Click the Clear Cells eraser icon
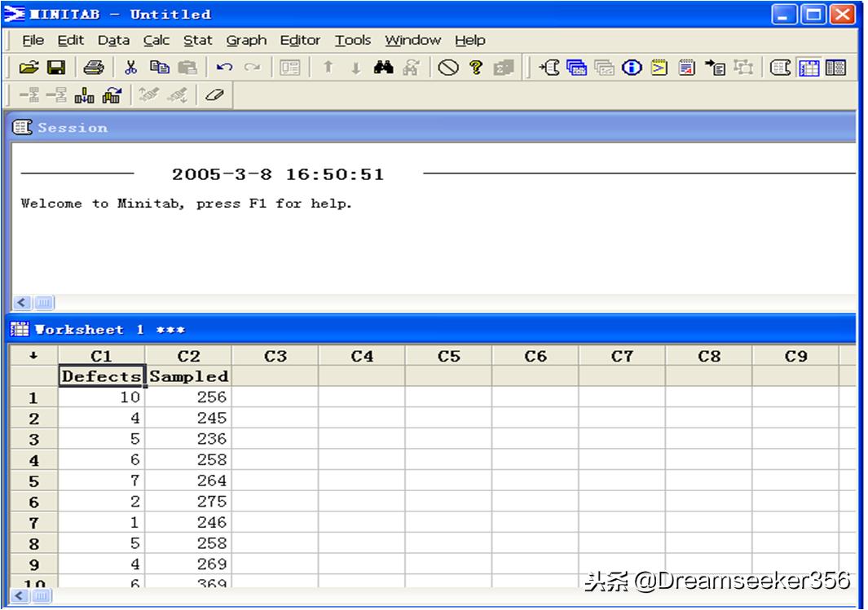 coord(214,95)
